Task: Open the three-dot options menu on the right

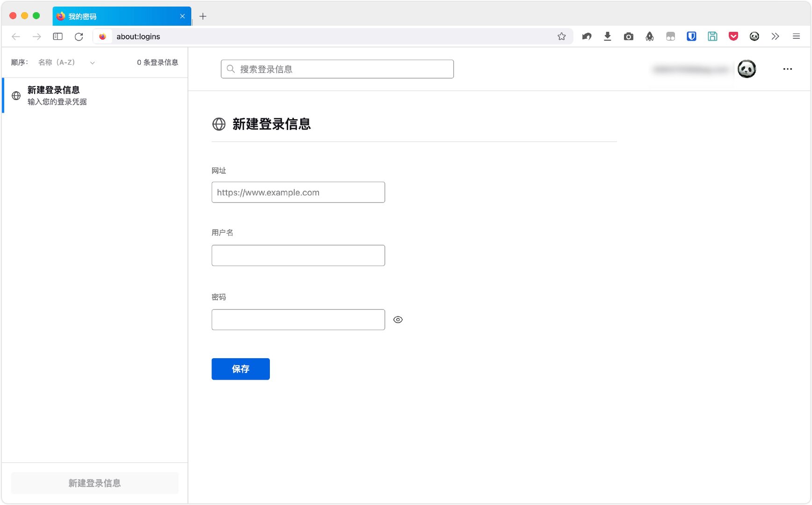Action: [788, 69]
